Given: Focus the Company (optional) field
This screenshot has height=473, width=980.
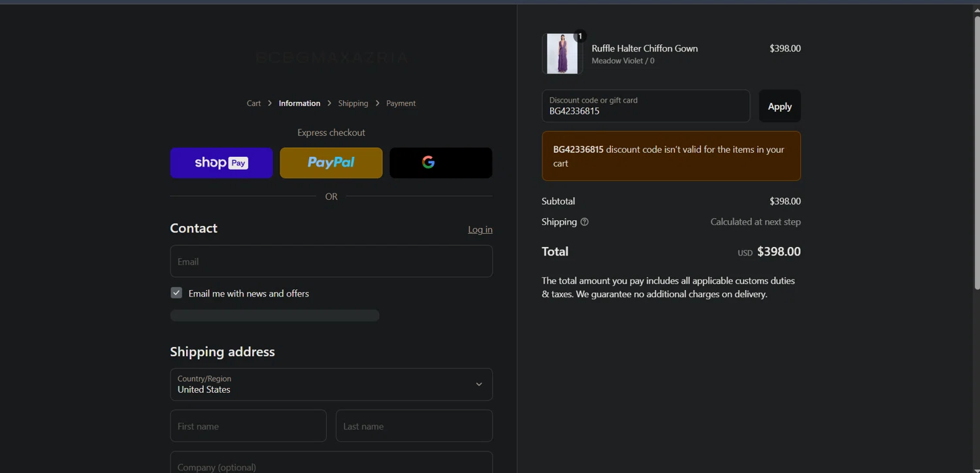Looking at the screenshot, I should click(331, 465).
